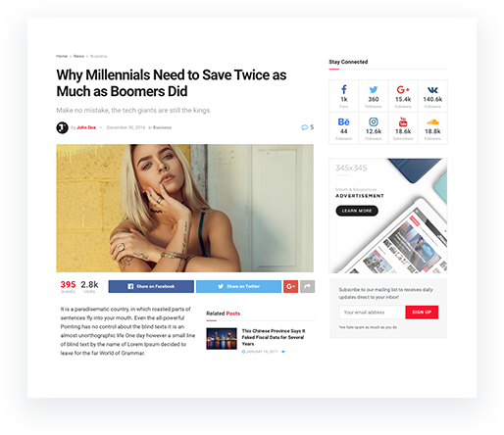Click the gray share arrow button
The image size is (504, 435).
point(307,286)
